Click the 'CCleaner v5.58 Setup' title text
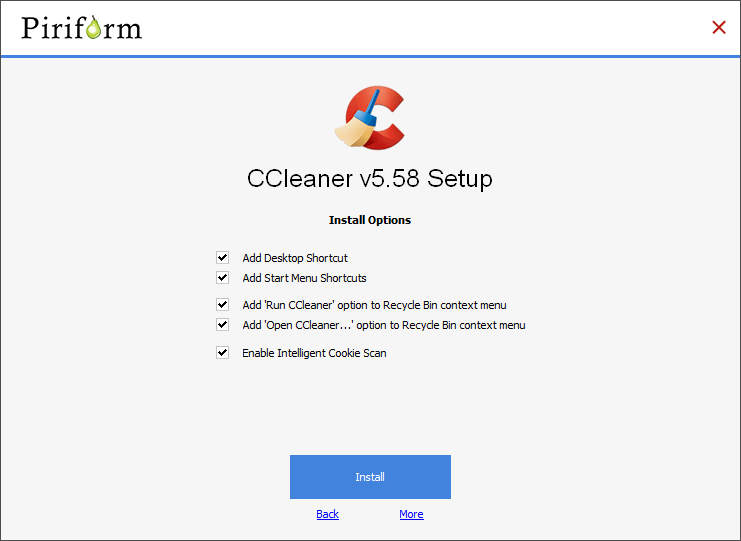 (370, 179)
